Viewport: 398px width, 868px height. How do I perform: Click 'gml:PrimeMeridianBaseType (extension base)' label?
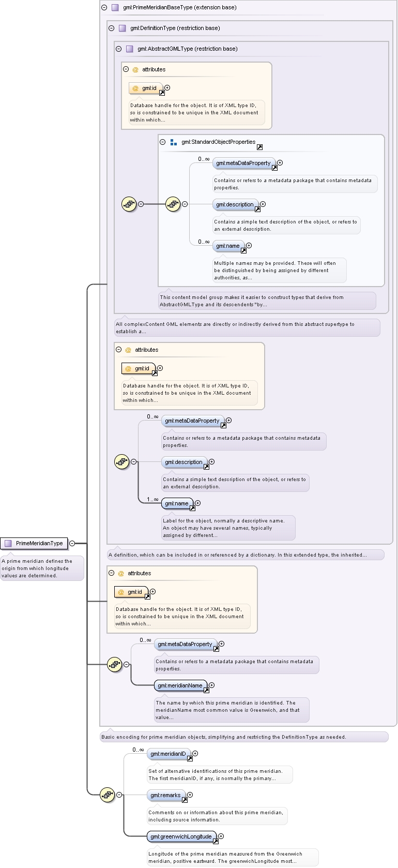click(x=180, y=8)
